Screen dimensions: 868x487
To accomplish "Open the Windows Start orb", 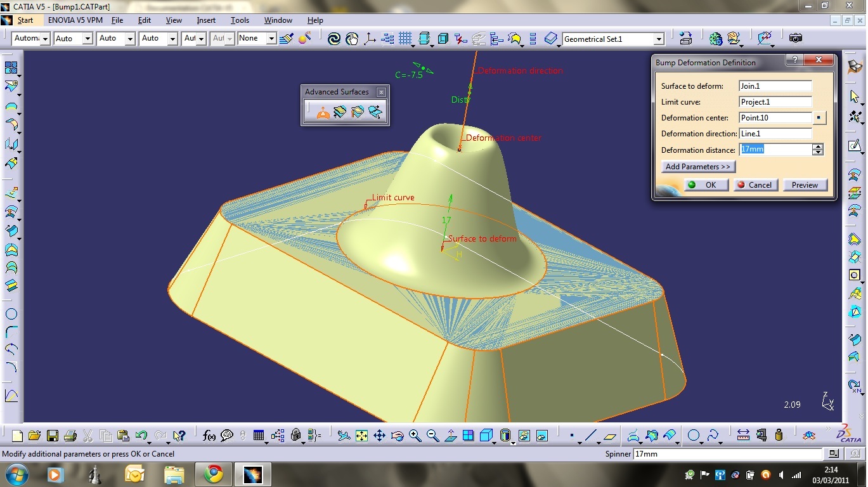I will (16, 474).
